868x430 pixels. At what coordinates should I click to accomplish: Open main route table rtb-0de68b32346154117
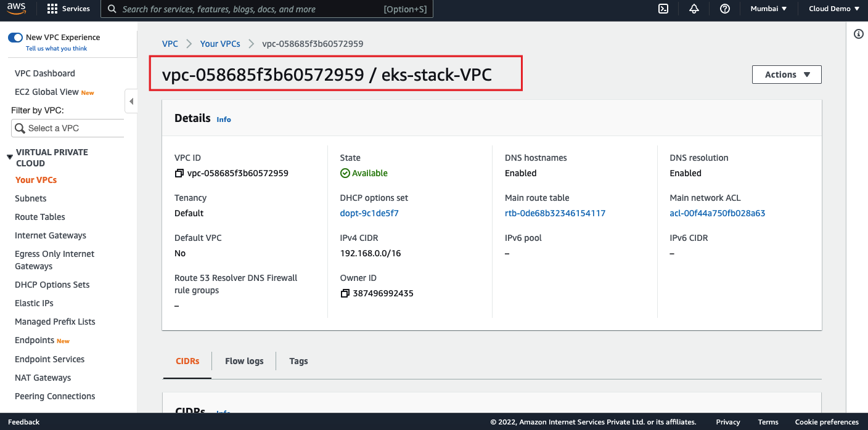[x=555, y=213]
